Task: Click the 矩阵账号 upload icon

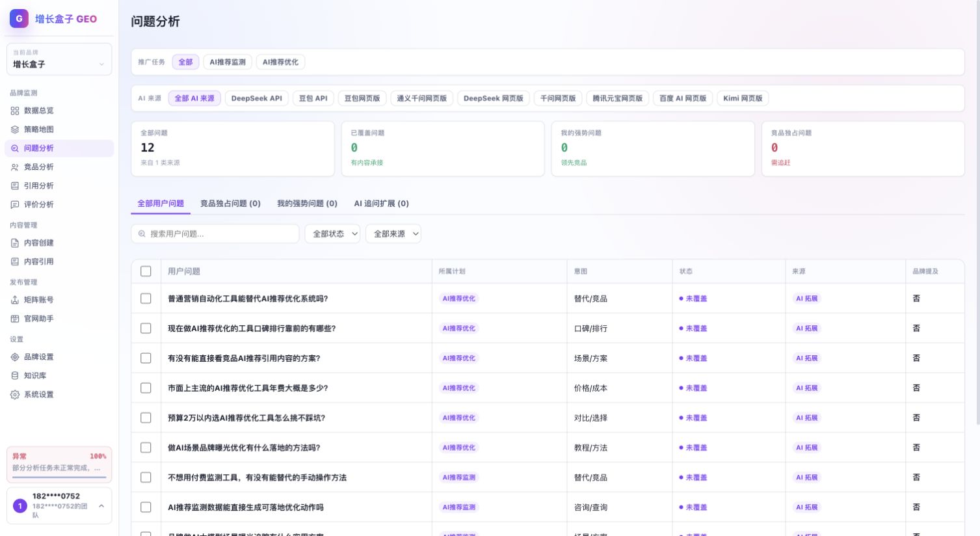Action: click(15, 300)
